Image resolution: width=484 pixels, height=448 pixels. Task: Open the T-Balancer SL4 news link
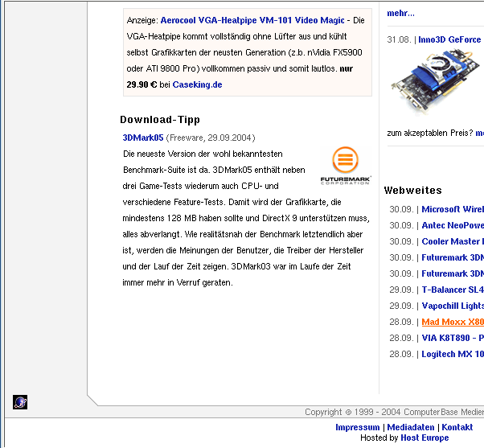(x=453, y=290)
